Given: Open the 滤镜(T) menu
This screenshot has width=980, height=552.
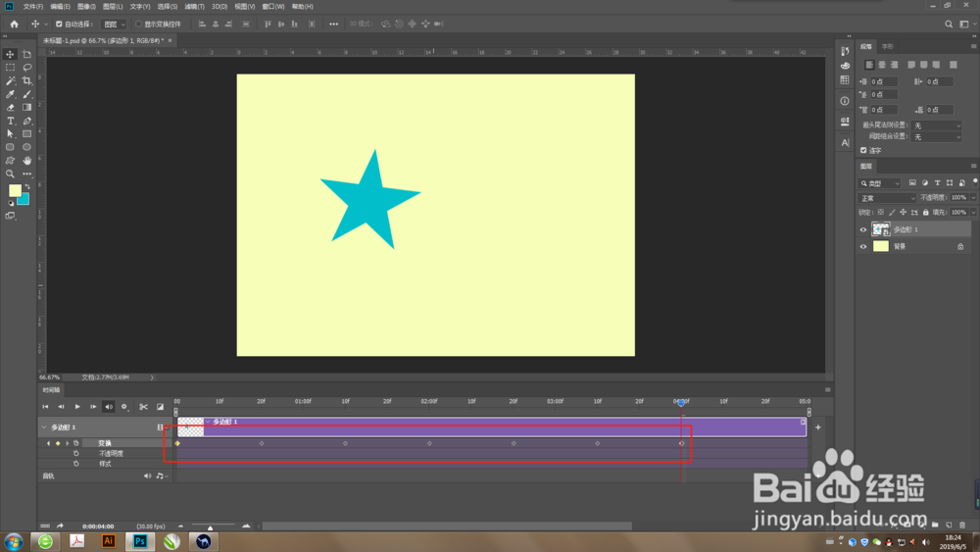Looking at the screenshot, I should pyautogui.click(x=194, y=6).
